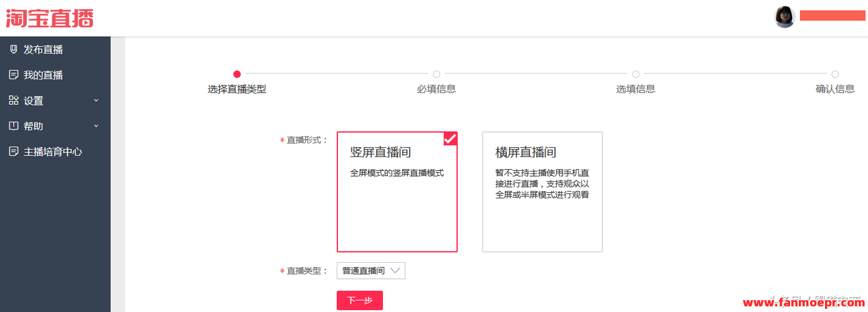The width and height of the screenshot is (868, 312).
Task: Click the 下一步 button
Action: (x=360, y=300)
